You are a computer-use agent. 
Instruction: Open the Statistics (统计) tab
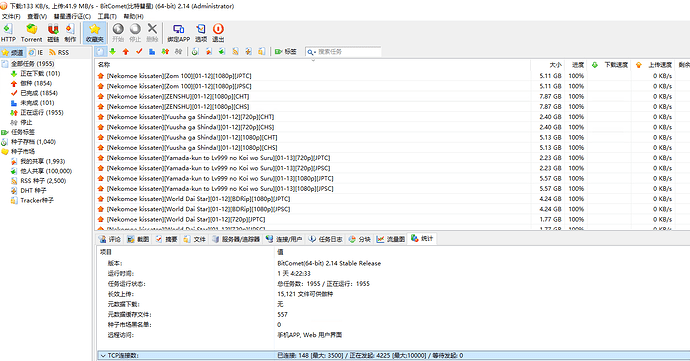tap(422, 239)
